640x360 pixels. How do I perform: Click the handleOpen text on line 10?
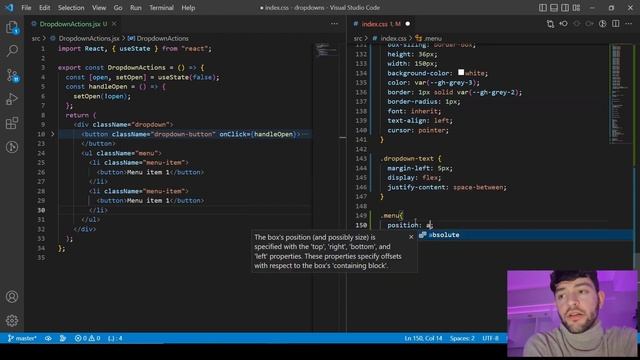point(273,134)
